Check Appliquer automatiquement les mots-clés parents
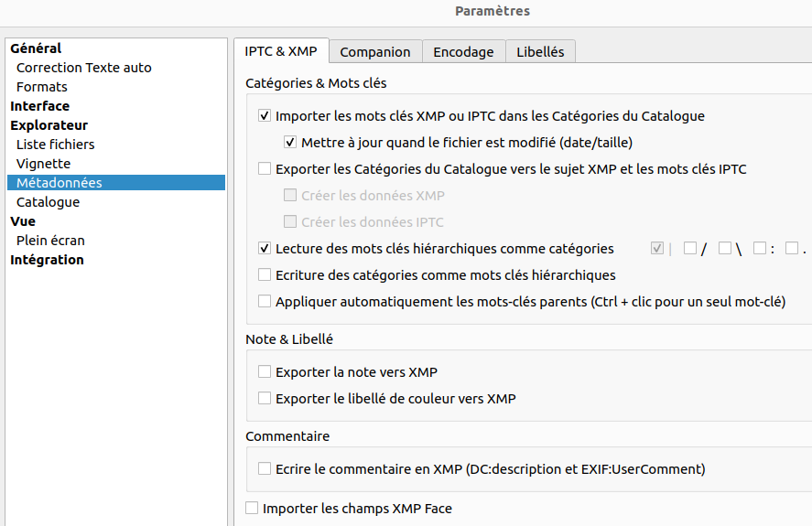The height and width of the screenshot is (526, 812). pos(265,302)
